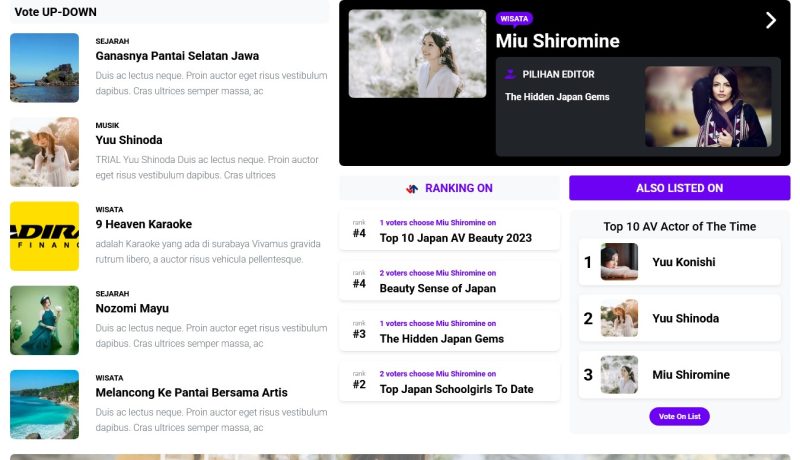The image size is (800, 460).
Task: Open the Ranking On tab
Action: (x=449, y=188)
